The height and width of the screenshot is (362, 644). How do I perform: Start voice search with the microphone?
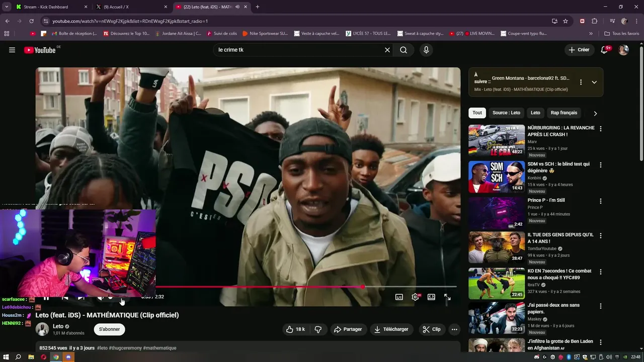point(426,50)
